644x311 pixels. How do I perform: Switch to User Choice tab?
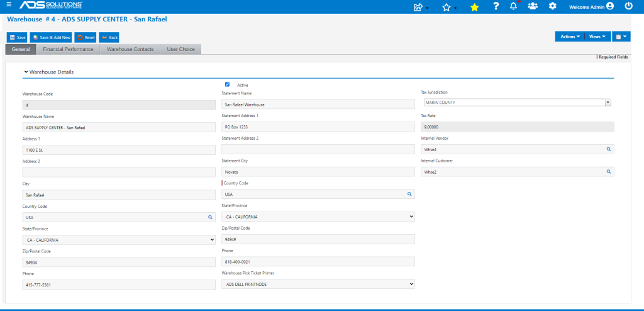tap(180, 49)
